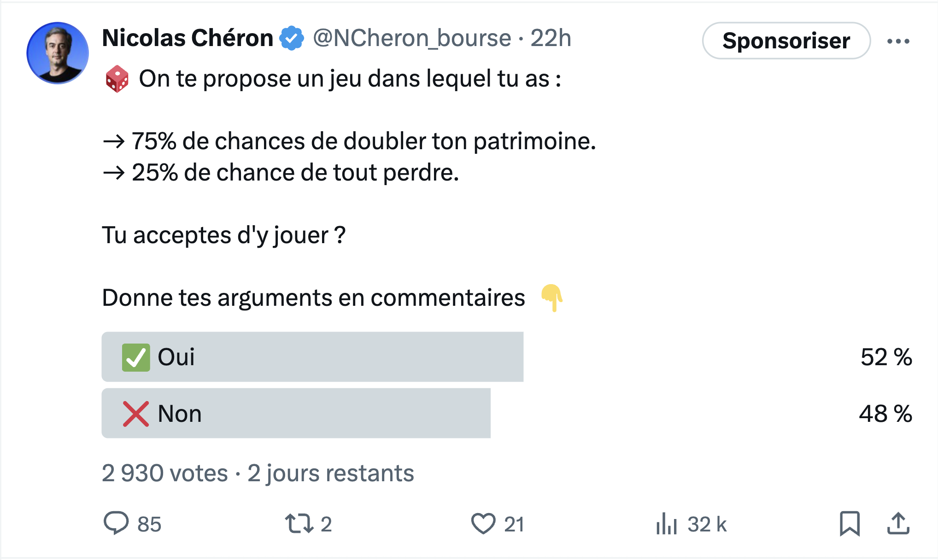938x560 pixels.
Task: Open the three-dot more options menu
Action: tap(898, 41)
